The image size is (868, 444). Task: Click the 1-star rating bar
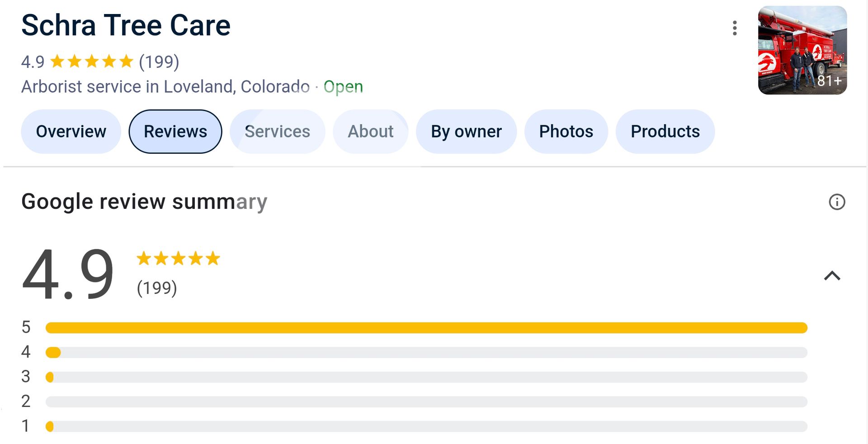pyautogui.click(x=426, y=426)
